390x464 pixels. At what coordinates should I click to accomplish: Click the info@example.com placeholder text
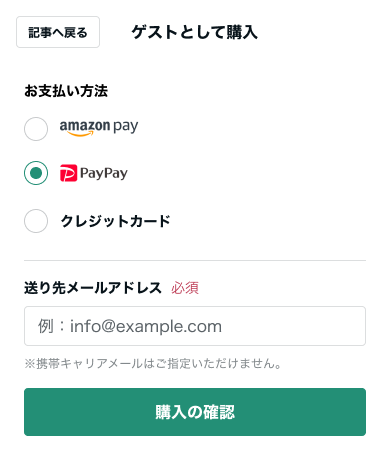(146, 326)
